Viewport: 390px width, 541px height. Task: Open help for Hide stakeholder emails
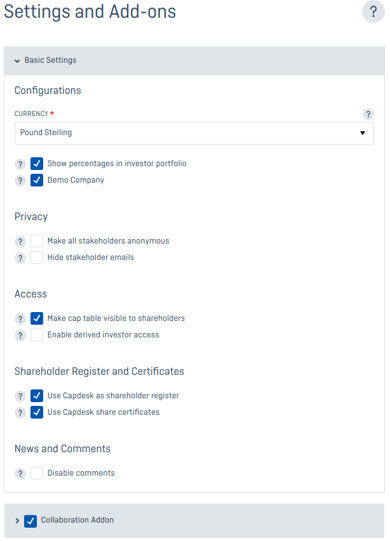point(20,258)
